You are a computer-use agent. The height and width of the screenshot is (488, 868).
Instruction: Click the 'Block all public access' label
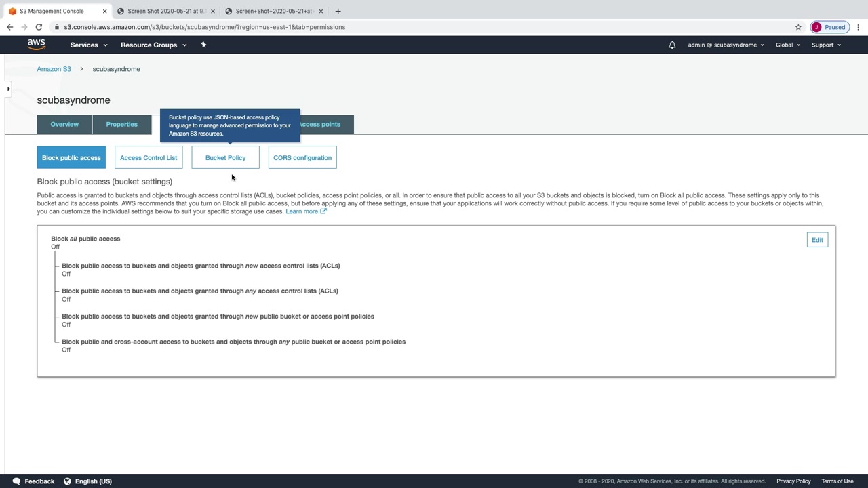tap(85, 239)
